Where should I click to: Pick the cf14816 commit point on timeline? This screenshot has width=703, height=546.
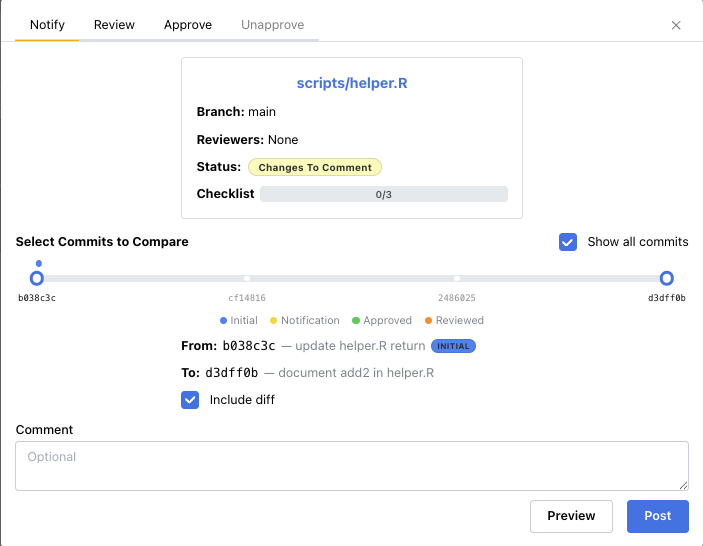(247, 279)
